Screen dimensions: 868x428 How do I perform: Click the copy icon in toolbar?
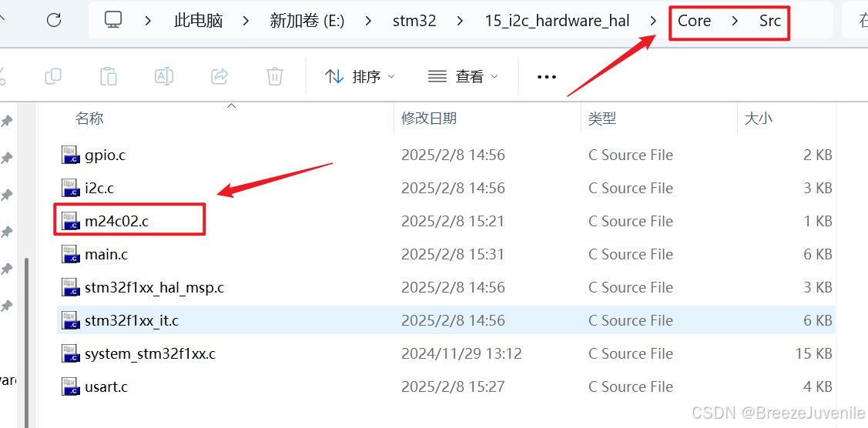click(x=53, y=76)
